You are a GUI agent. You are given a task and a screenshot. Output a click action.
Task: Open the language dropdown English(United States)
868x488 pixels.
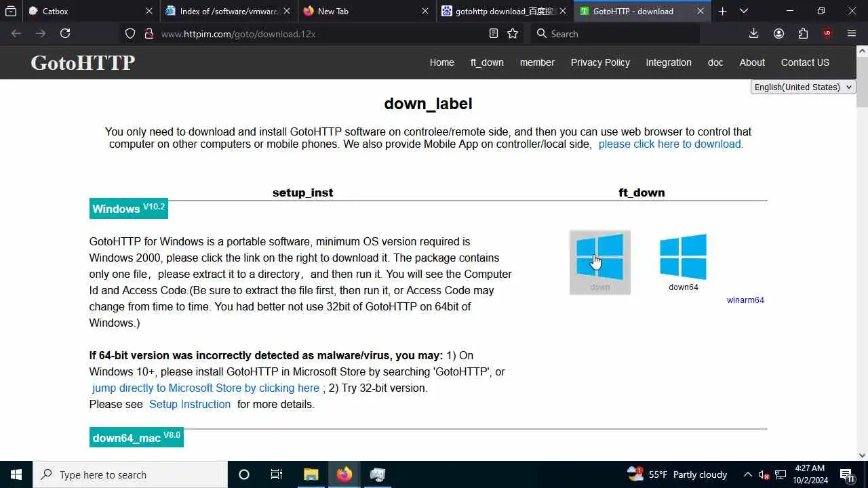pyautogui.click(x=803, y=87)
